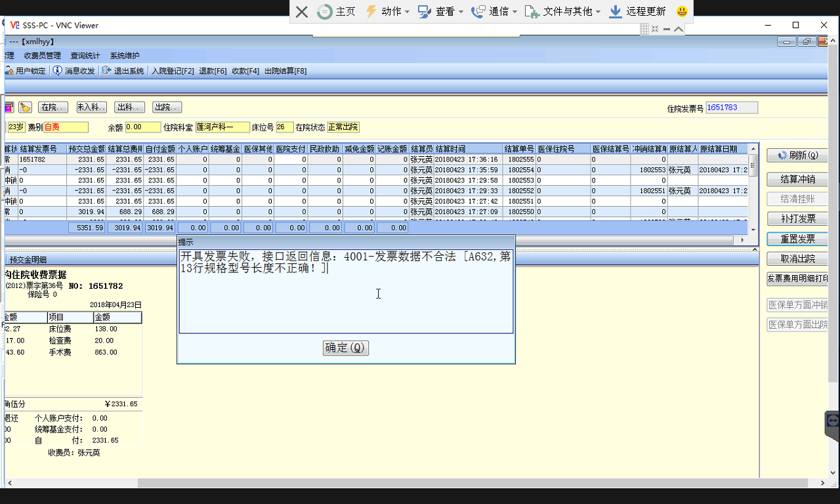Screen dimensions: 840x504
Task: Click the 出院.. button
Action: [167, 107]
